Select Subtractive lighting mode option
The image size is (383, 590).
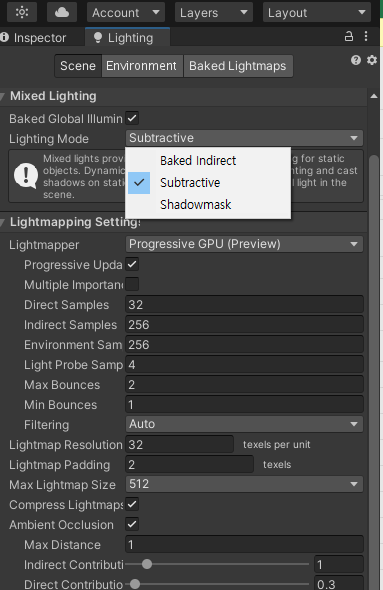[x=208, y=183]
